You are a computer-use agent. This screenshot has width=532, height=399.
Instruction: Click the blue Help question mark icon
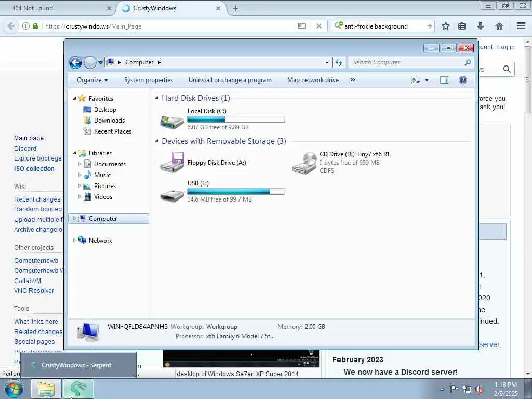coord(462,80)
